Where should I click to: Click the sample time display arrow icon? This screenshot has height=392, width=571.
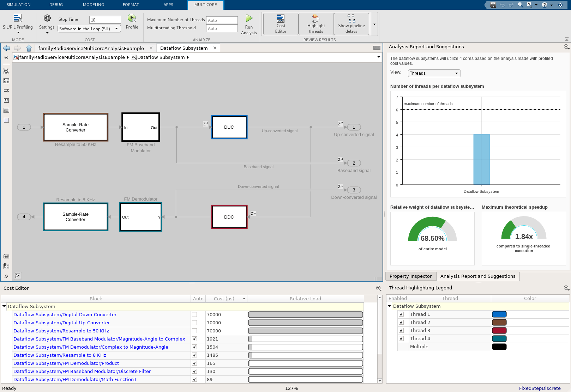tap(6, 91)
